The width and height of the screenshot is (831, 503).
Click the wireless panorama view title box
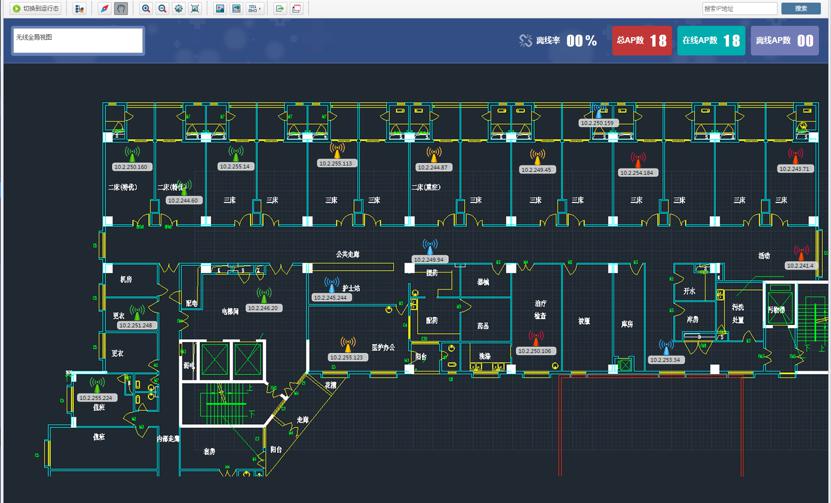[77, 40]
